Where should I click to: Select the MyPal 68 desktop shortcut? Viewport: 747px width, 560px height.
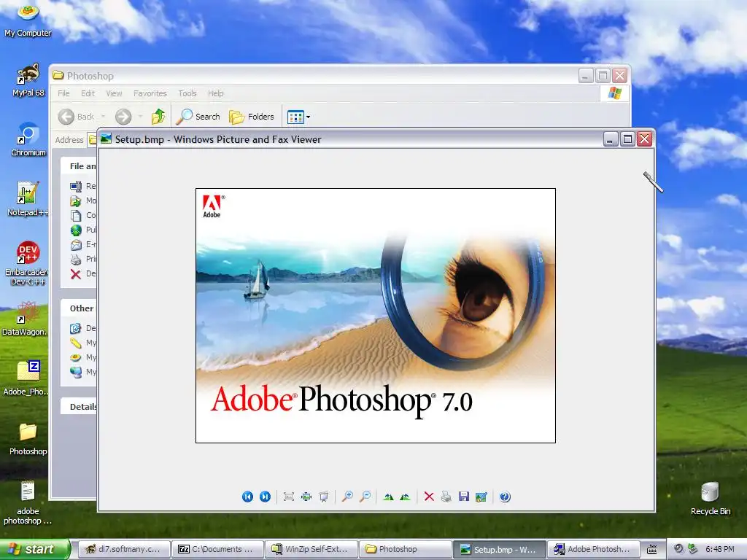pyautogui.click(x=28, y=80)
